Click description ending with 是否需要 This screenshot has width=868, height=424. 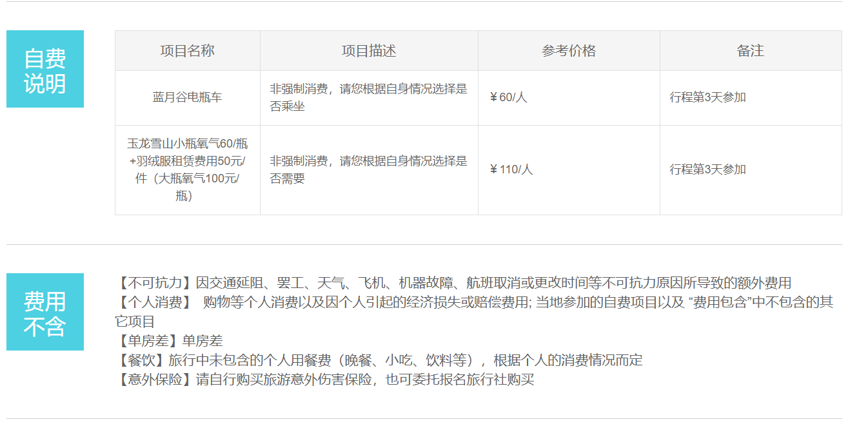369,170
